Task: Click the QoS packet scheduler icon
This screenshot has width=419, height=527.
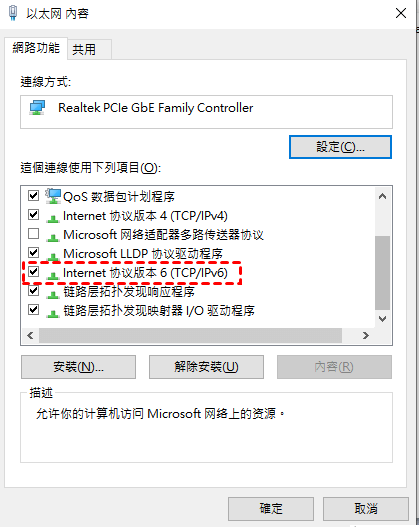Action: [x=53, y=196]
